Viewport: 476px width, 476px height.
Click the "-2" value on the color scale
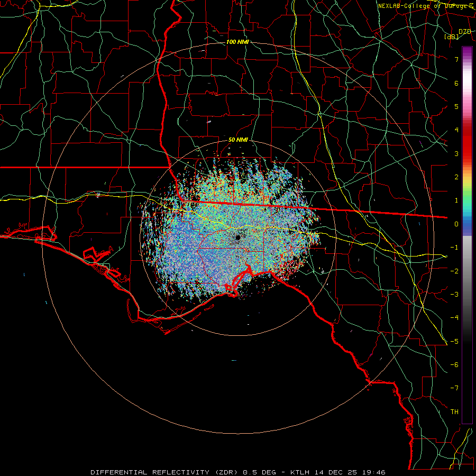[x=454, y=271]
